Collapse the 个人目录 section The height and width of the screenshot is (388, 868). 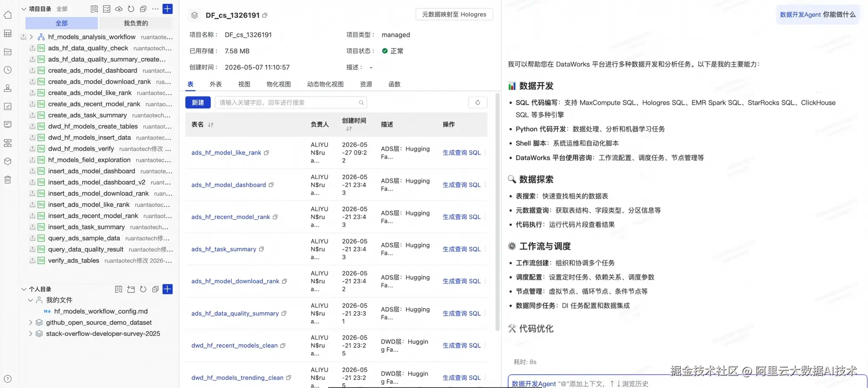click(24, 289)
